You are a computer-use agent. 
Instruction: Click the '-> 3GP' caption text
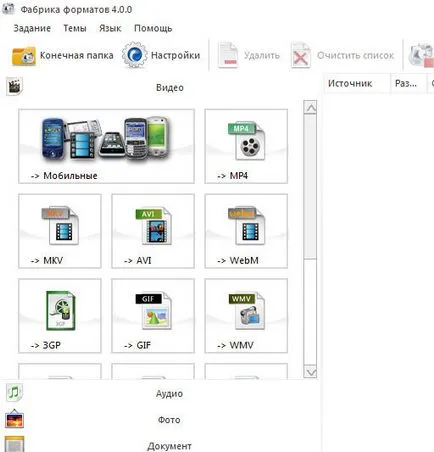click(x=46, y=345)
